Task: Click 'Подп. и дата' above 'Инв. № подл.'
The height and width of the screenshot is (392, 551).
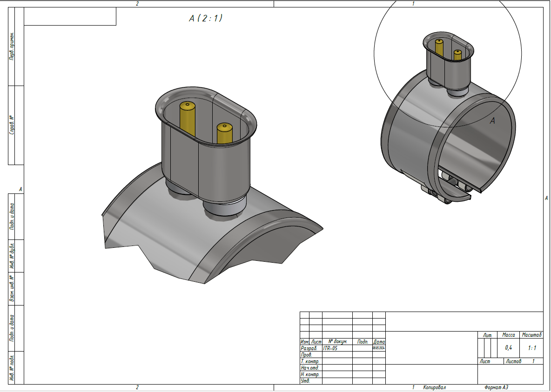Action: tap(12, 328)
